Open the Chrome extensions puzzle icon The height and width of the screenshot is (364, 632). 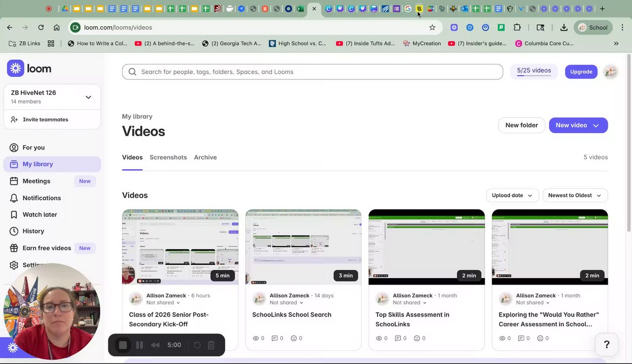pos(517,28)
